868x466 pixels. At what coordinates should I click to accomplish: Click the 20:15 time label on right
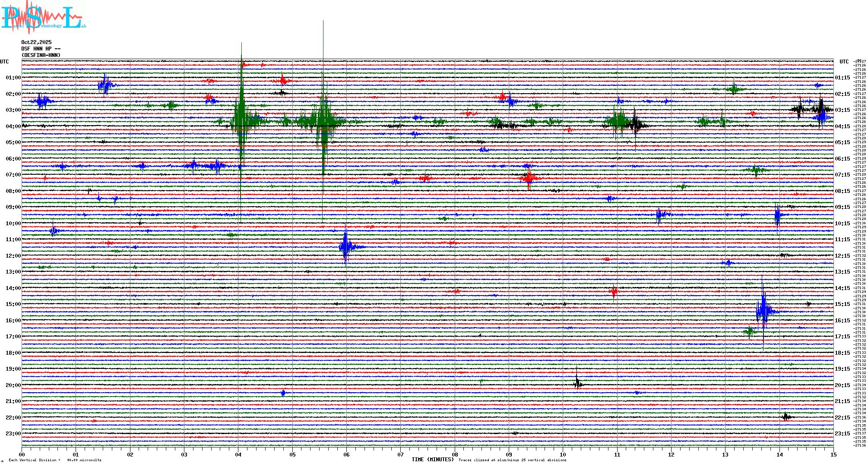point(842,385)
